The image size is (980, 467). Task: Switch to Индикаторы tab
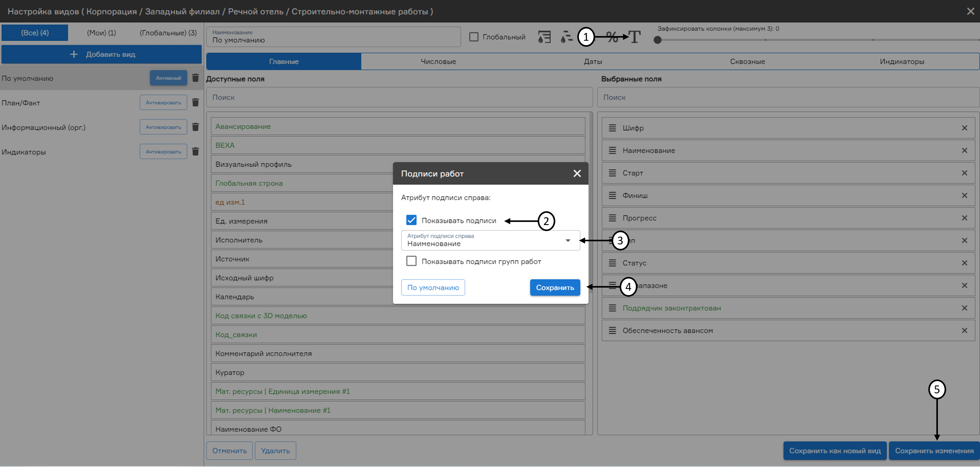coord(902,62)
